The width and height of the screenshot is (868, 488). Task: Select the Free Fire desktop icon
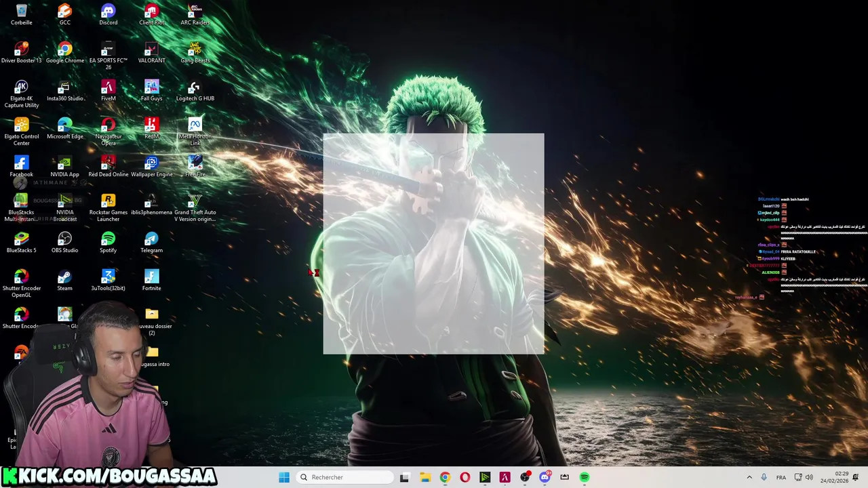tap(195, 167)
